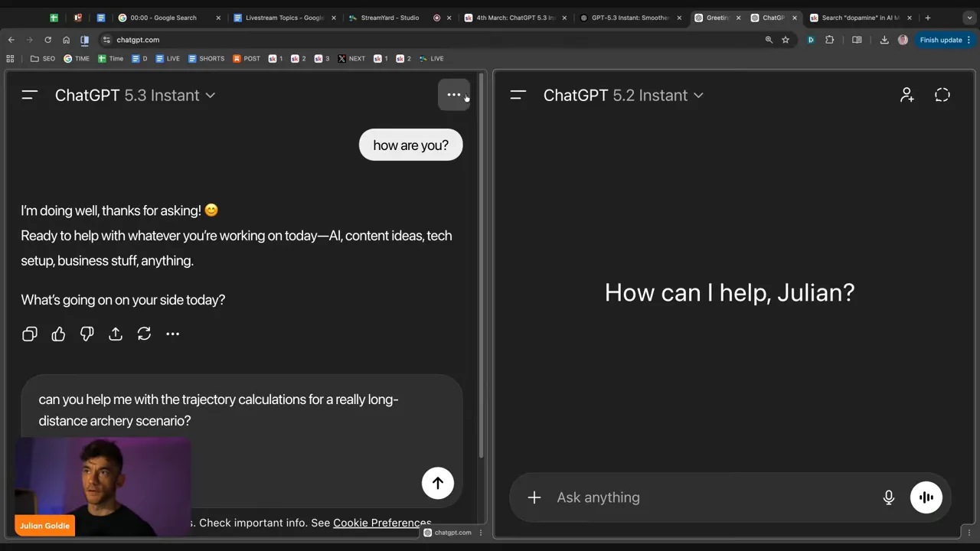Image resolution: width=980 pixels, height=551 pixels.
Task: Open the browser Downloads icon
Action: coord(884,40)
